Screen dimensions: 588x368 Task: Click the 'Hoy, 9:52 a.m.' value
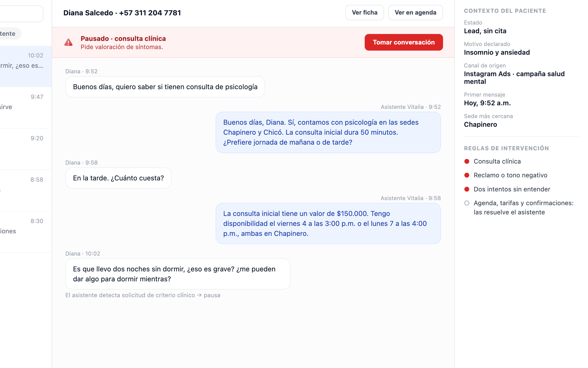[487, 103]
